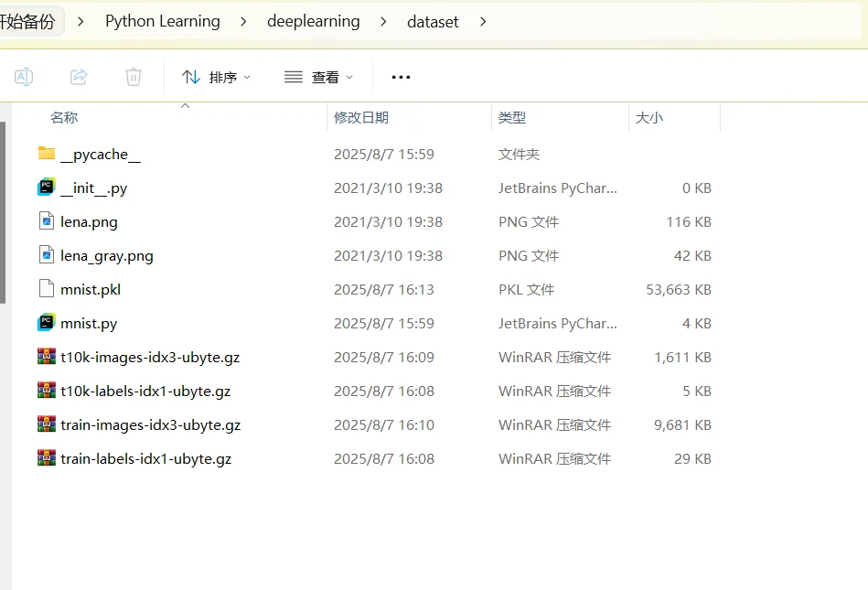868x590 pixels.
Task: Select file name __pycache__
Action: [101, 155]
